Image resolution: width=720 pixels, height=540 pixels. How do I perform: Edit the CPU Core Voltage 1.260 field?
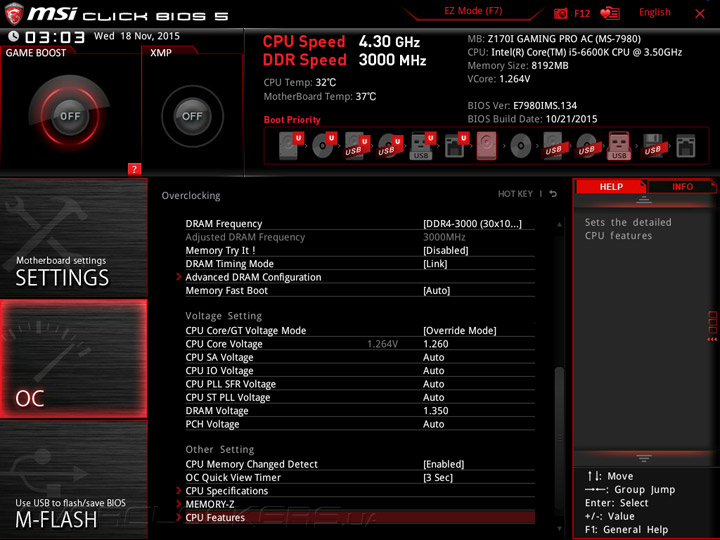pyautogui.click(x=436, y=344)
